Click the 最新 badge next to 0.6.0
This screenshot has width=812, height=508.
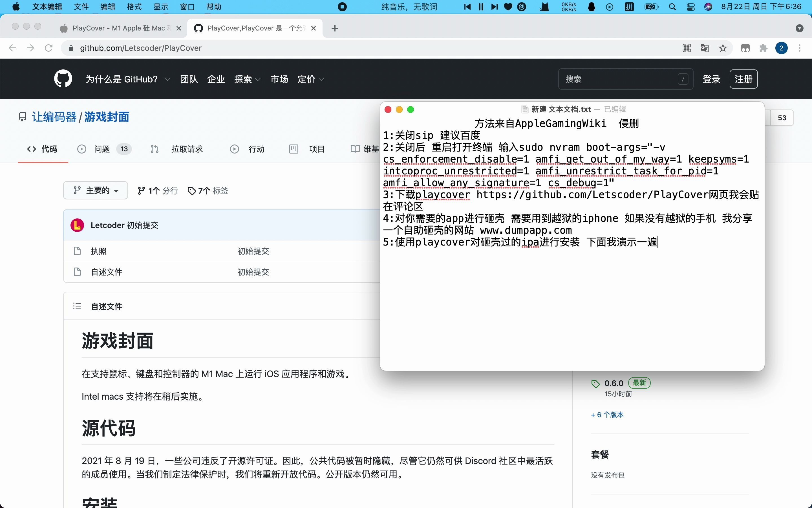pos(639,383)
